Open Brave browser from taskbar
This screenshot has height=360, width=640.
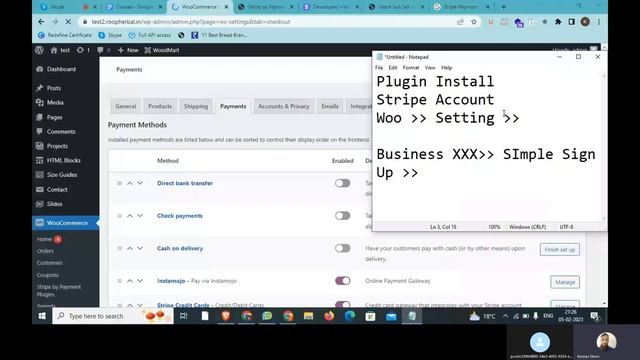226,316
